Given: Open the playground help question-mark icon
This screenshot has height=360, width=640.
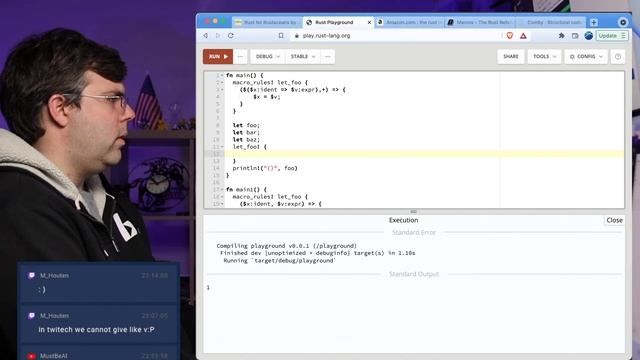Looking at the screenshot, I should pyautogui.click(x=618, y=56).
